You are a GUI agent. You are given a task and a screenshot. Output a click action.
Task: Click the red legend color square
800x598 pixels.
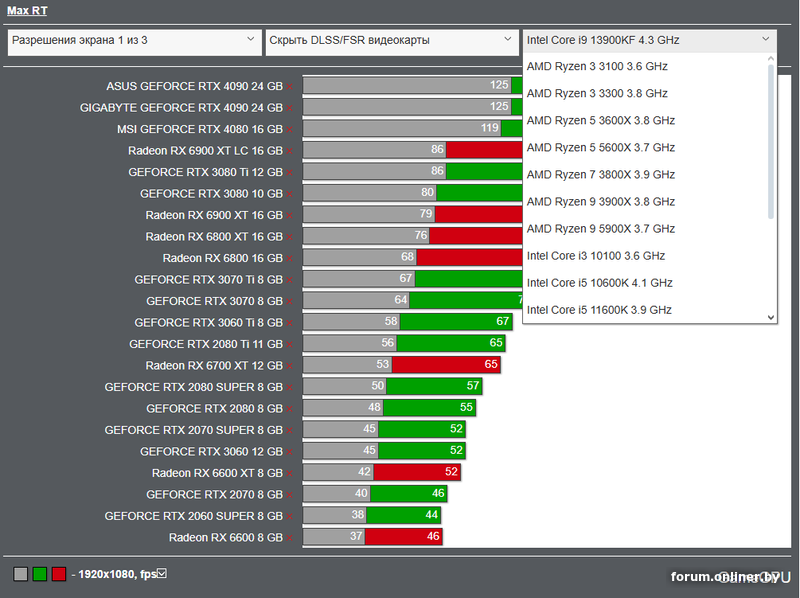tap(59, 574)
